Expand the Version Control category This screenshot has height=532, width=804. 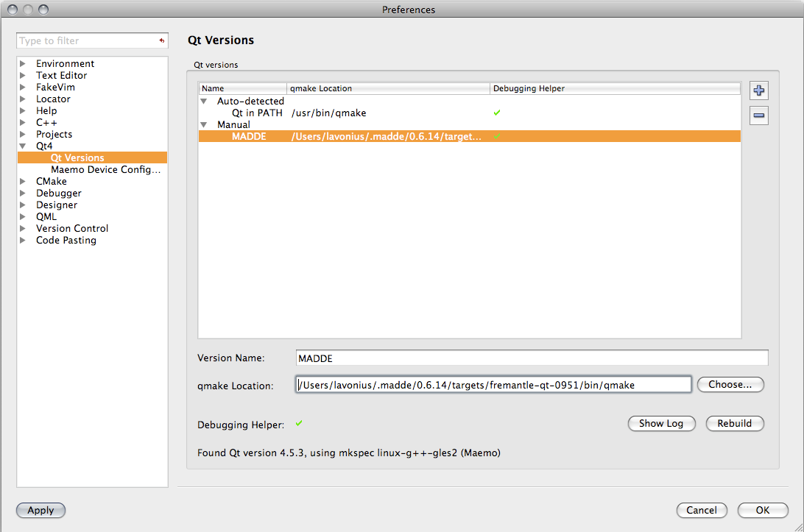[23, 229]
